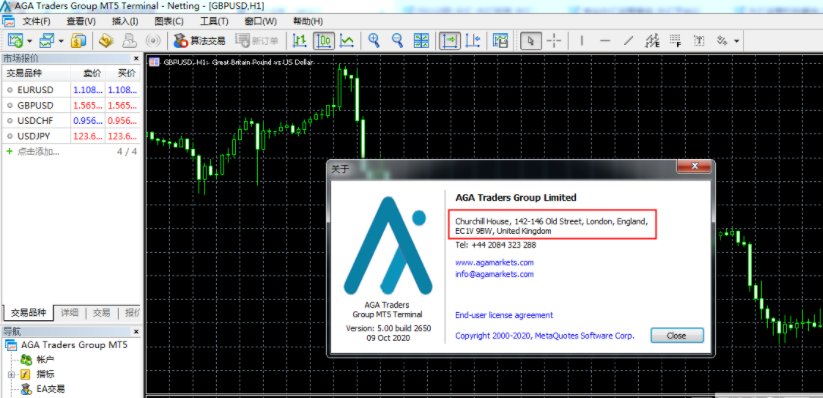
Task: Toggle chart auto-scroll button
Action: 450,40
